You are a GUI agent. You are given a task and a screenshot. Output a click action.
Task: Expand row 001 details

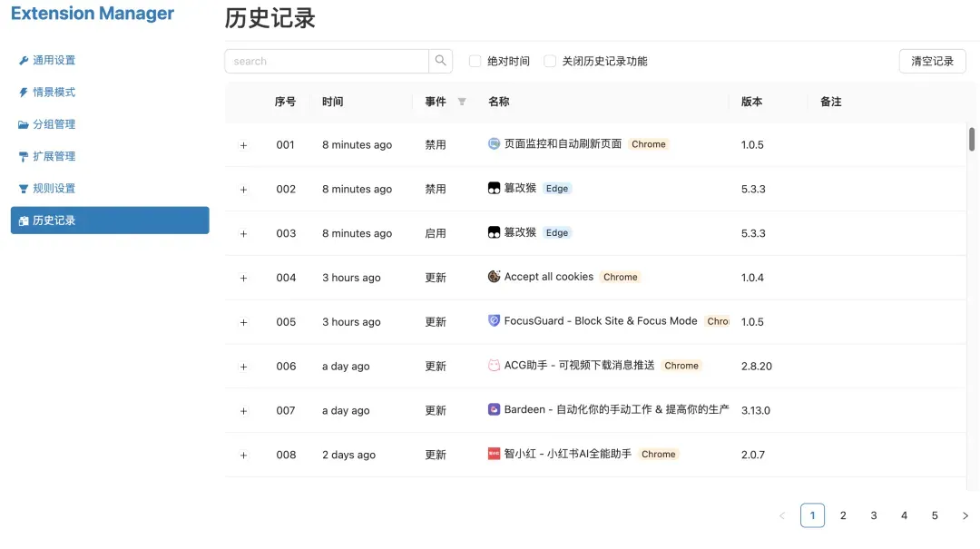[x=243, y=145]
